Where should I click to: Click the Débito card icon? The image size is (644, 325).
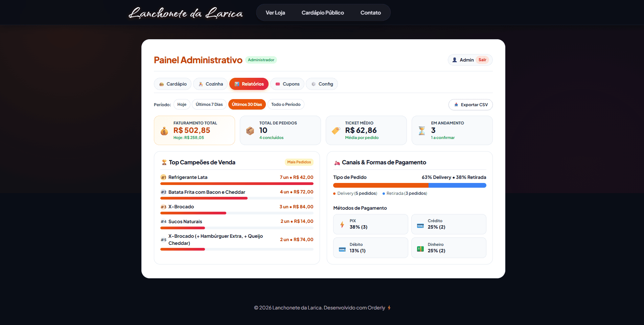click(x=342, y=250)
